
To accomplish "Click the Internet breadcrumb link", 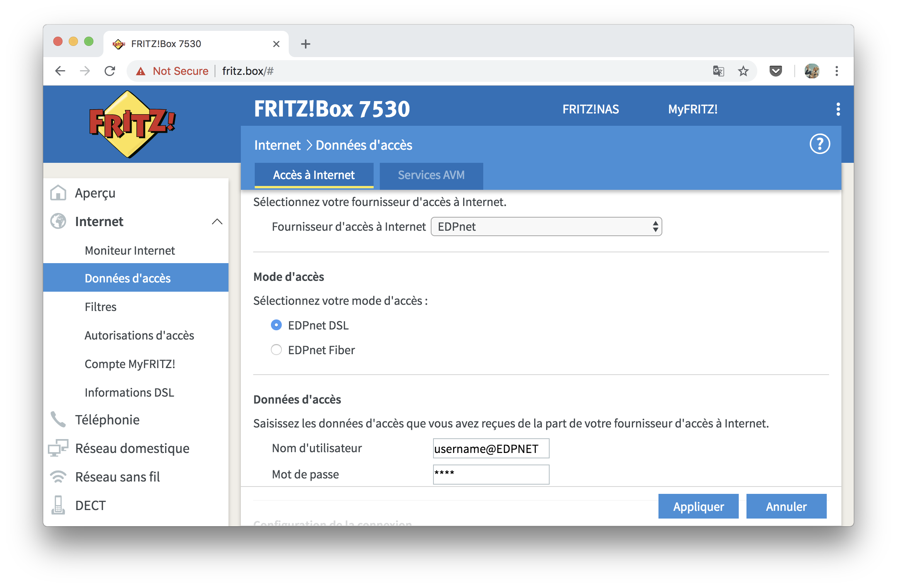I will pos(277,145).
